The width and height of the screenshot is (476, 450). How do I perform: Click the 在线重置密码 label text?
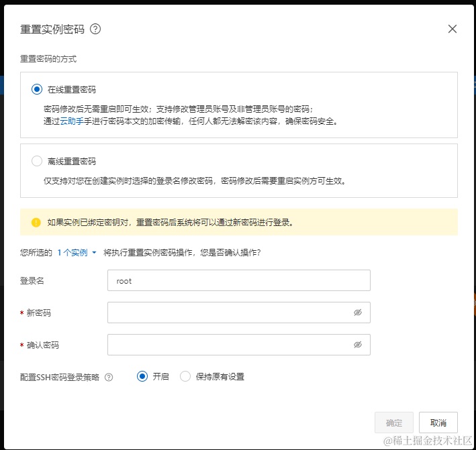click(72, 90)
